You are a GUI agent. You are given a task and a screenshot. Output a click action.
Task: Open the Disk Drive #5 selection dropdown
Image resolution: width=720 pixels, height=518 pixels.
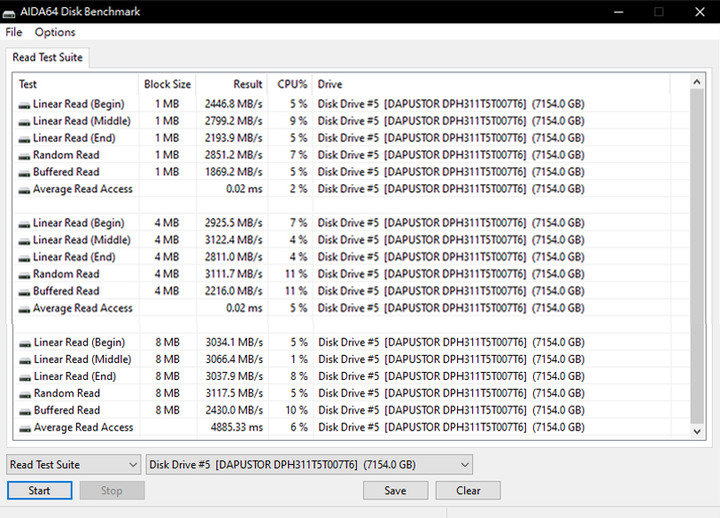pyautogui.click(x=309, y=465)
